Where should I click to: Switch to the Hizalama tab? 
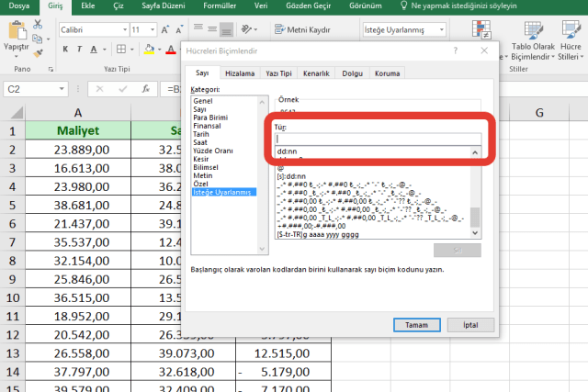240,73
